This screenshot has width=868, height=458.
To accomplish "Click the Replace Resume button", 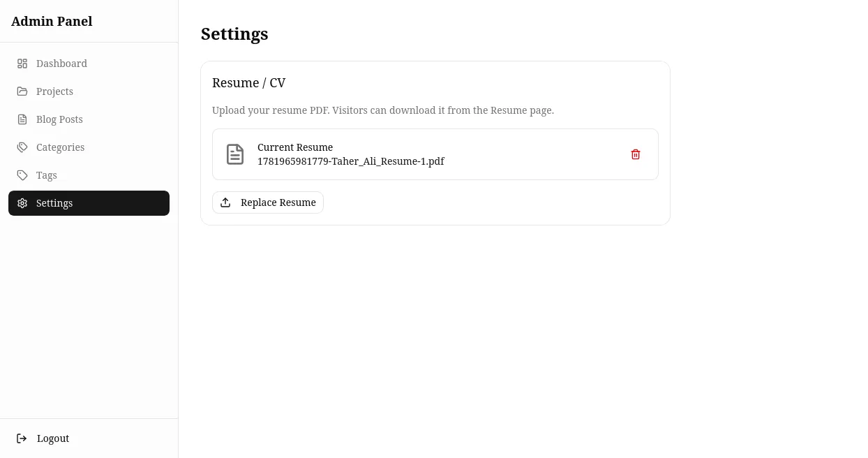I will click(268, 202).
